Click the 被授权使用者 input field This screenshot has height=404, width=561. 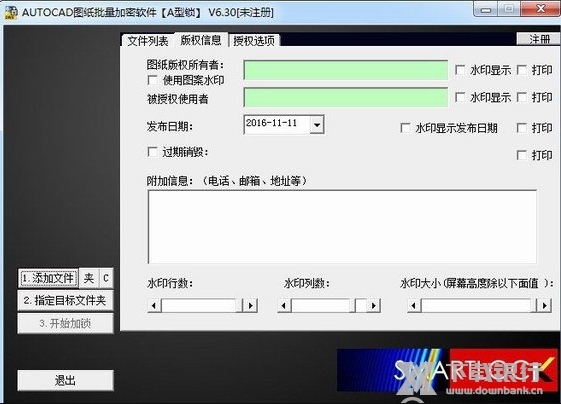coord(346,97)
